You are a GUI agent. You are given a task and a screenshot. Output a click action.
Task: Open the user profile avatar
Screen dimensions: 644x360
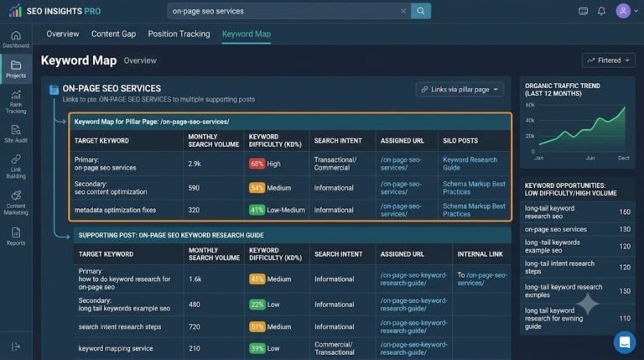coord(623,11)
